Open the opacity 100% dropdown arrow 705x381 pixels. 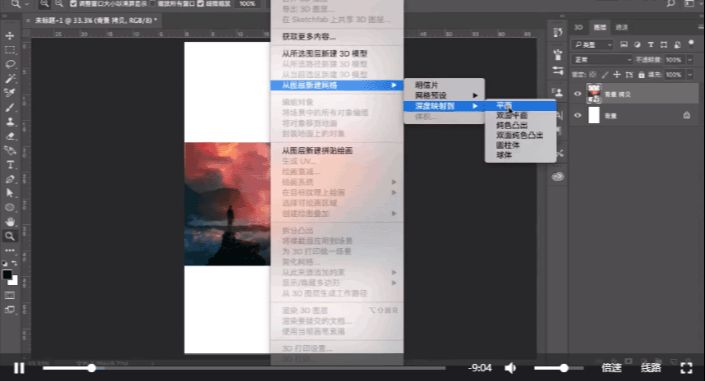click(690, 60)
